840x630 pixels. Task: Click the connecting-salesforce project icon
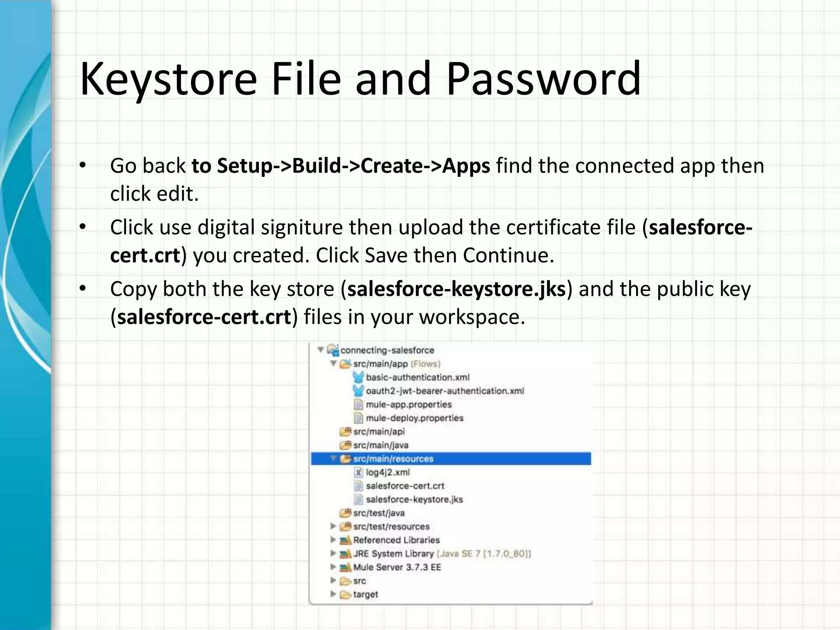point(333,350)
